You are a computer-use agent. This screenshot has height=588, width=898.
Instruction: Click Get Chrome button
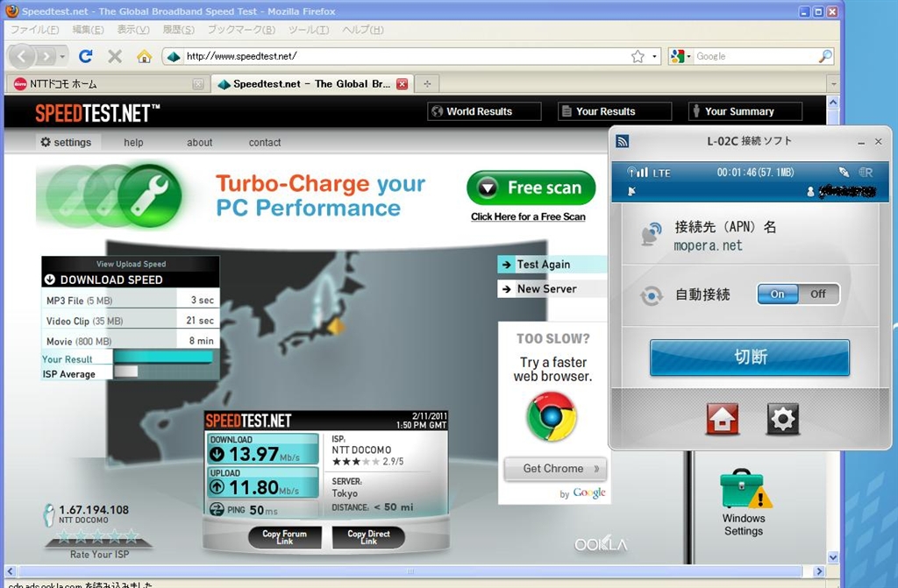pyautogui.click(x=554, y=469)
